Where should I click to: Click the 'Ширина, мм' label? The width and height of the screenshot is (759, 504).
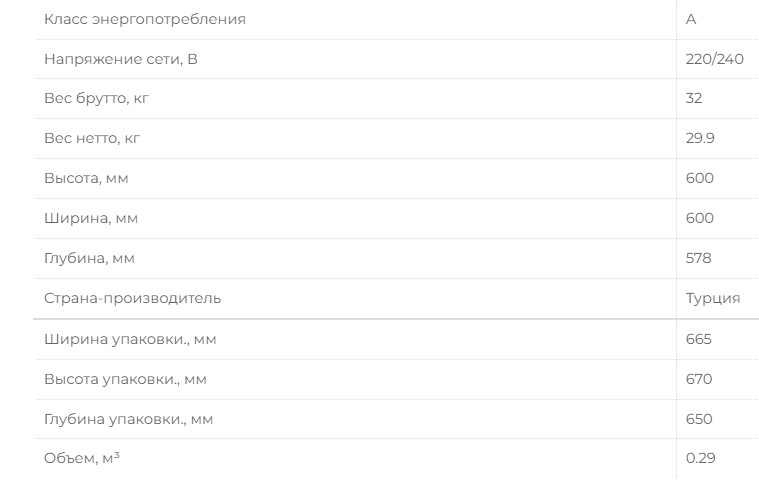click(90, 218)
